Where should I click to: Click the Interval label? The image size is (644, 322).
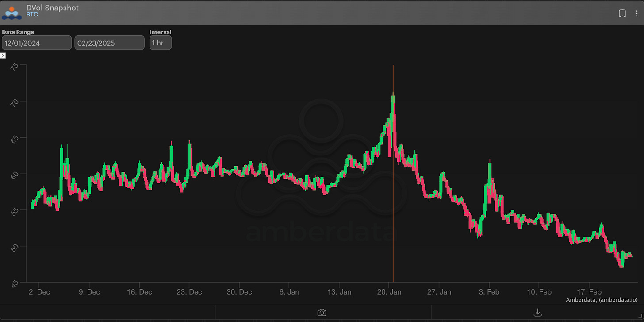click(161, 32)
